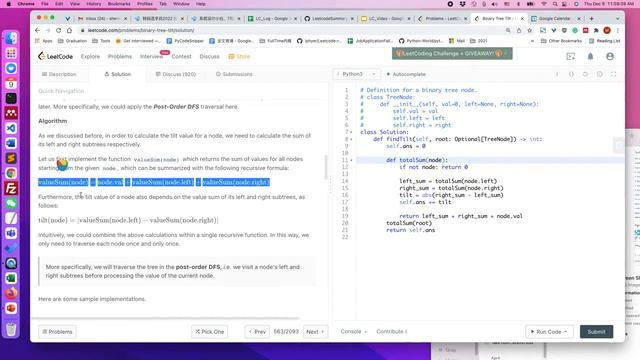
Task: Switch to the Description tab
Action: (59, 74)
